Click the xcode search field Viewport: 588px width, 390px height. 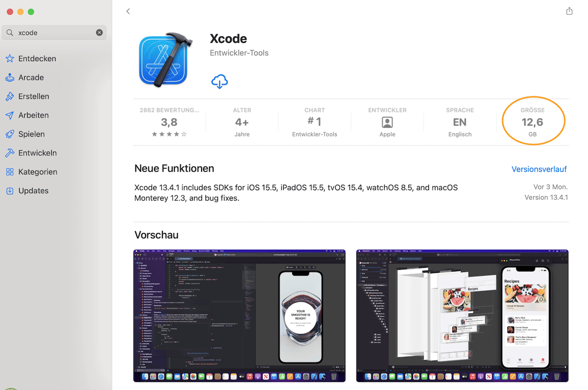click(x=54, y=32)
